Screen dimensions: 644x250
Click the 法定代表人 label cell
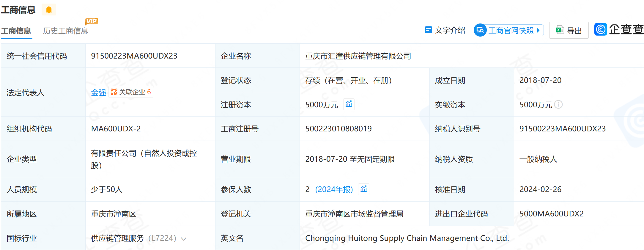click(43, 92)
